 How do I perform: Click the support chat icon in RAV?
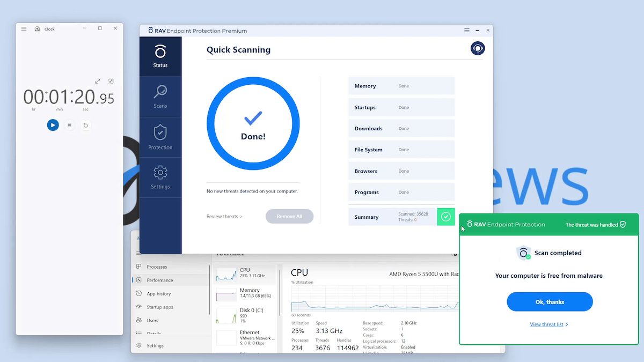477,48
